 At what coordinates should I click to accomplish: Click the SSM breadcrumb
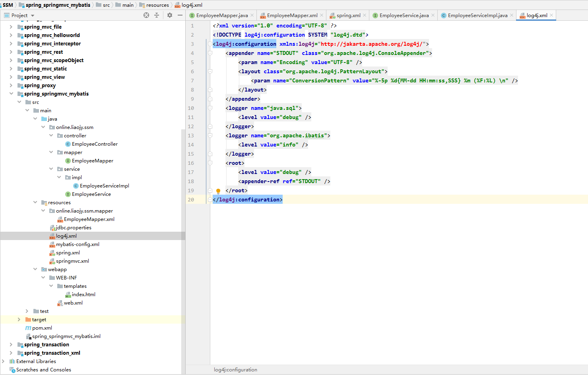click(x=8, y=5)
